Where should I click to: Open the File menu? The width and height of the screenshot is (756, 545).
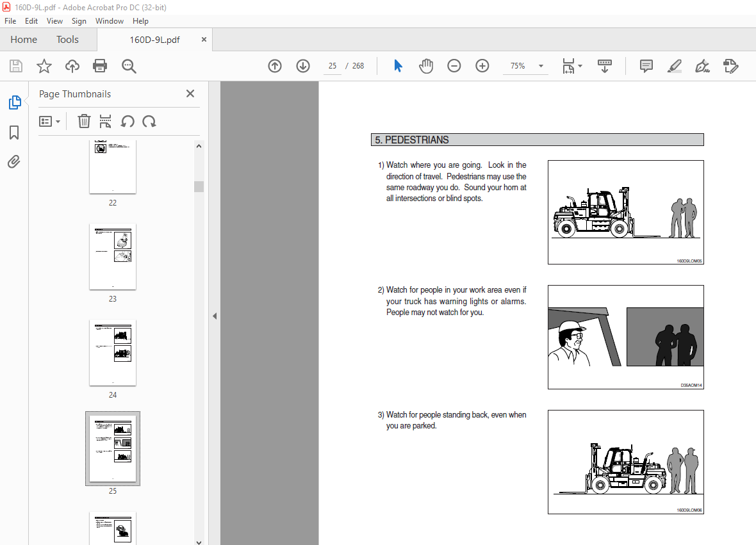pyautogui.click(x=10, y=21)
